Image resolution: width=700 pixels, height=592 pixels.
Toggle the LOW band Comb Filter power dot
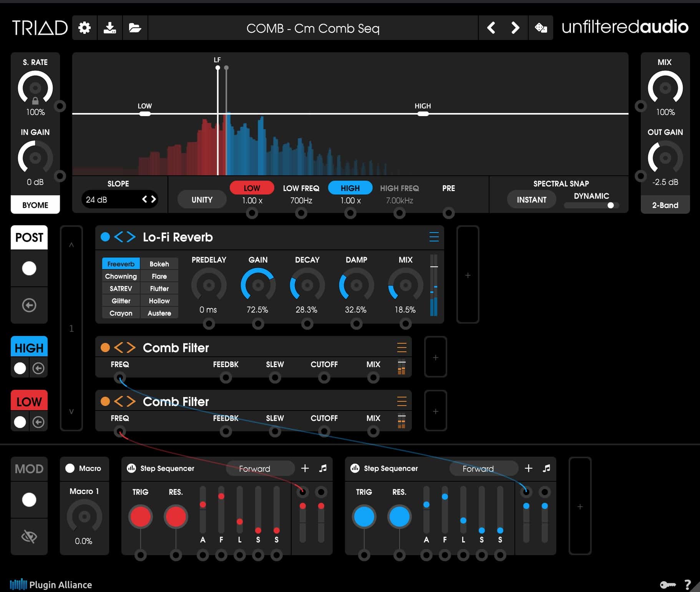pyautogui.click(x=105, y=401)
